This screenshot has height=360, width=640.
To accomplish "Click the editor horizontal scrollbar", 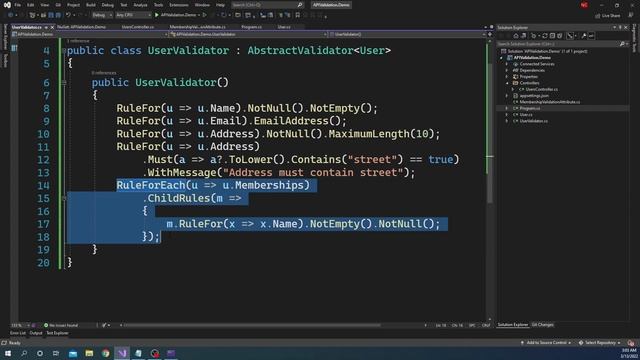I will (x=252, y=325).
